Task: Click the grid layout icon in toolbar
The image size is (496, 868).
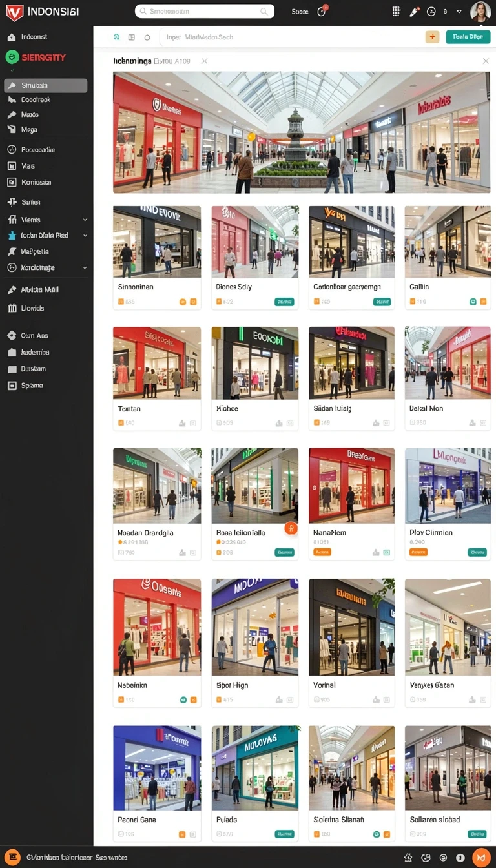Action: click(x=132, y=37)
